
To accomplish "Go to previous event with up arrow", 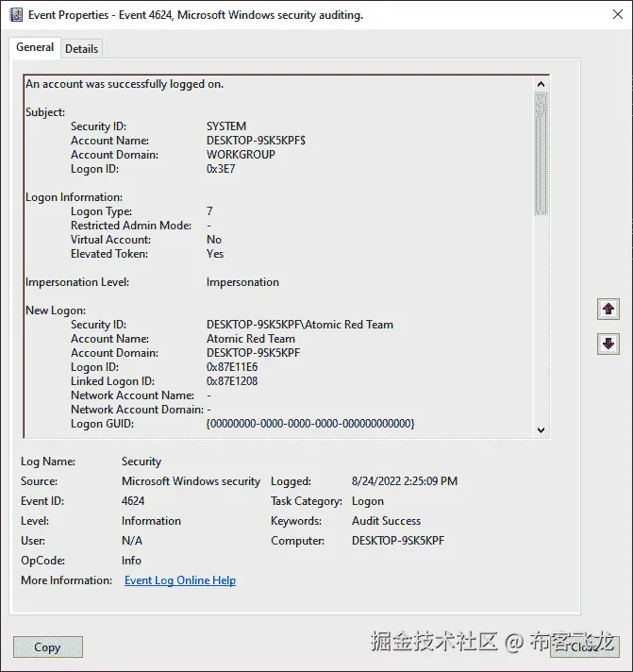I will (x=608, y=309).
